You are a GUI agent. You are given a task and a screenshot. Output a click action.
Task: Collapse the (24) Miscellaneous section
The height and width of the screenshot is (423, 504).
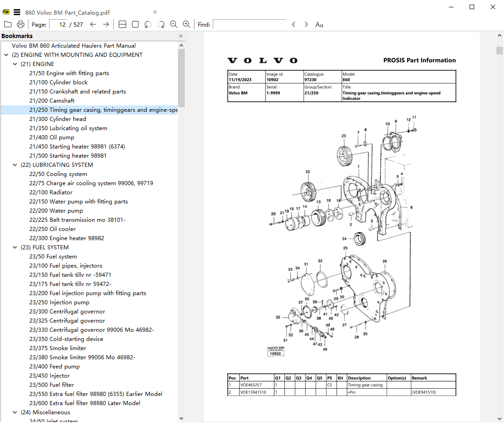tap(15, 412)
